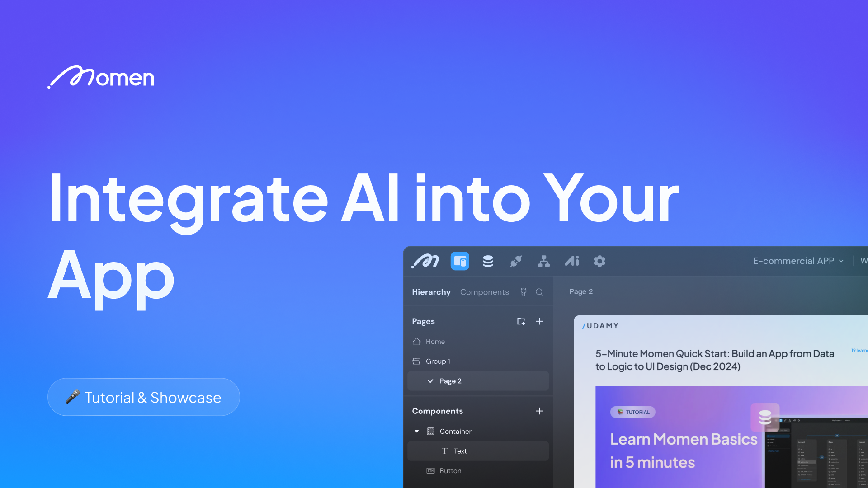Collapse Page 2 using its chevron
Image resolution: width=868 pixels, height=488 pixels.
[x=431, y=381]
